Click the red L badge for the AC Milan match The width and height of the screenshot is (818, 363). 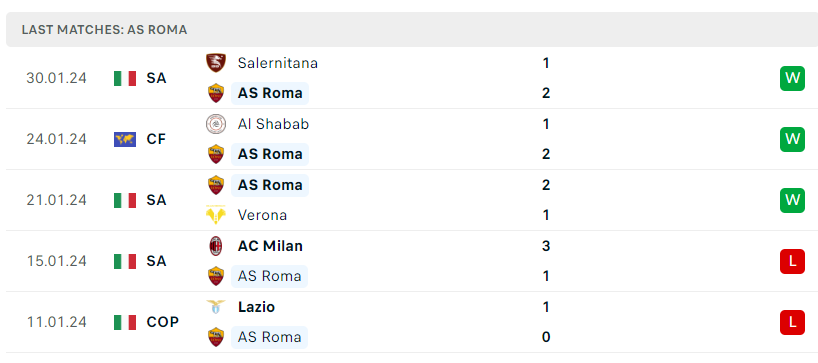point(792,261)
